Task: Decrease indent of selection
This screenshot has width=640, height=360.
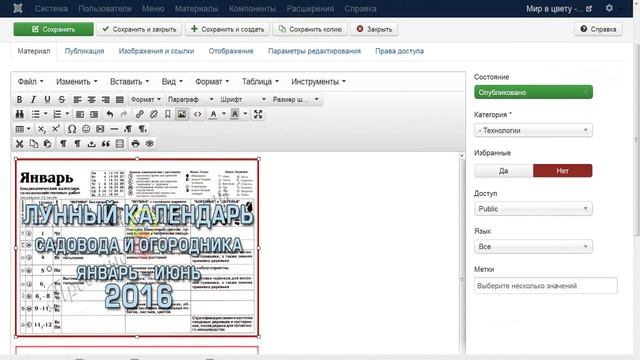Action: [x=80, y=114]
